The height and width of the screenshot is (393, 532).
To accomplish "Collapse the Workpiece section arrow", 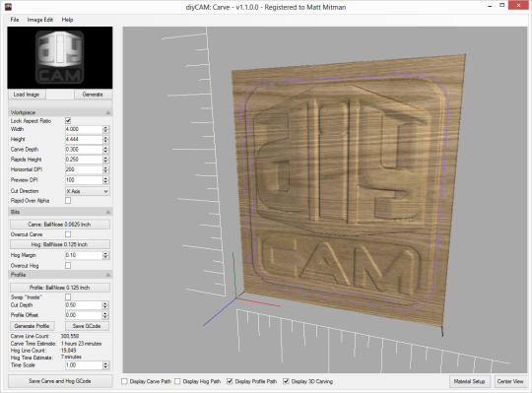I will [108, 112].
